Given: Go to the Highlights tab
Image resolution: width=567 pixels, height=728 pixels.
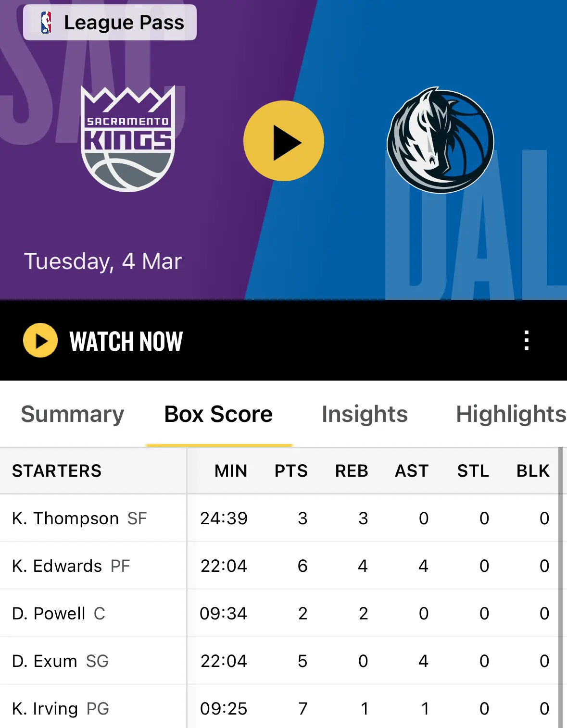Looking at the screenshot, I should (511, 414).
